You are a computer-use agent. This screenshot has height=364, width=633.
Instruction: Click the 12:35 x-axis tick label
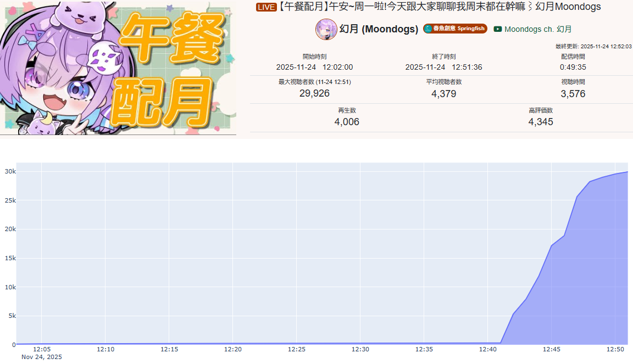[x=424, y=349]
